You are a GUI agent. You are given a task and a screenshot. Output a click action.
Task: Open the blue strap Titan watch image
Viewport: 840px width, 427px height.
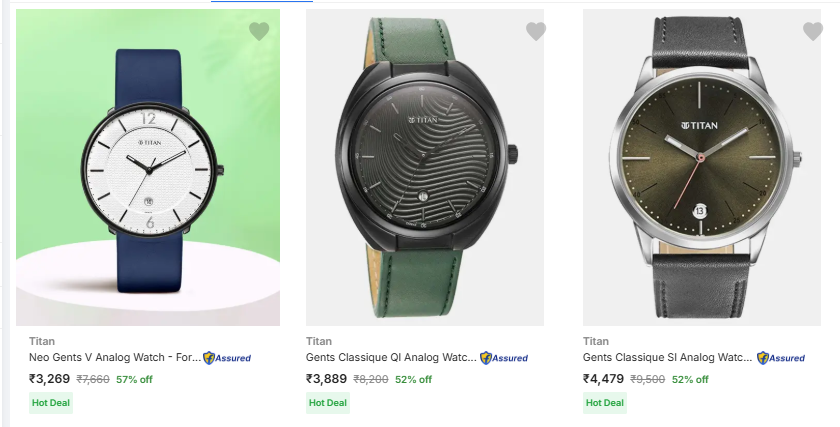pos(148,170)
